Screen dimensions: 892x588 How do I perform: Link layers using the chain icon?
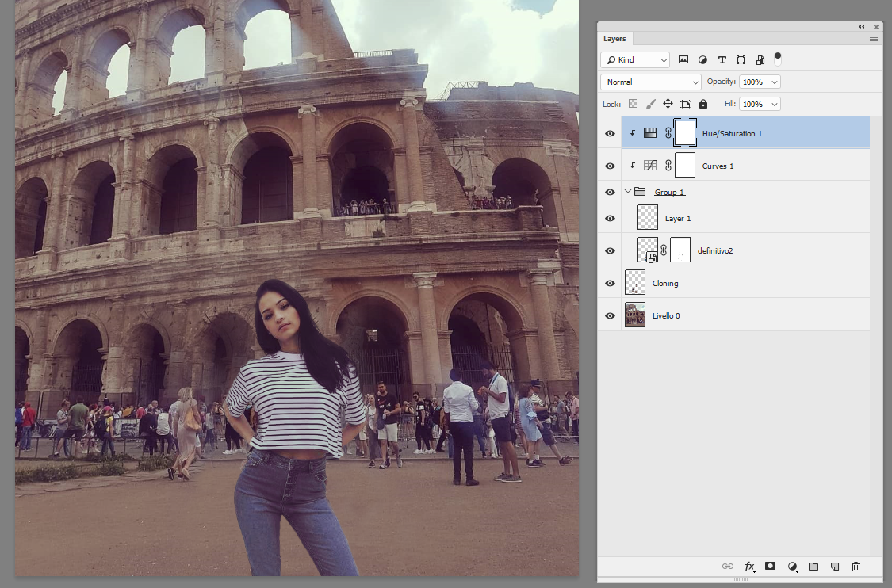pyautogui.click(x=728, y=566)
